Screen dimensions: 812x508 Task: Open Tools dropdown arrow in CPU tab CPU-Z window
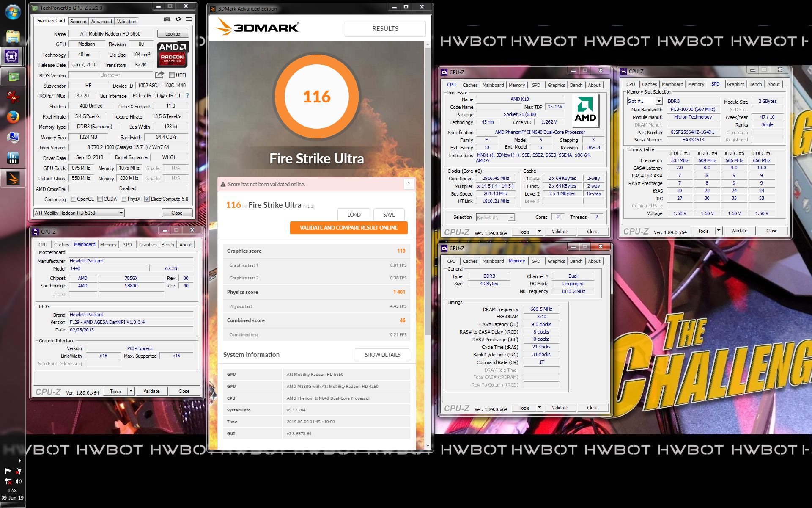pyautogui.click(x=539, y=232)
